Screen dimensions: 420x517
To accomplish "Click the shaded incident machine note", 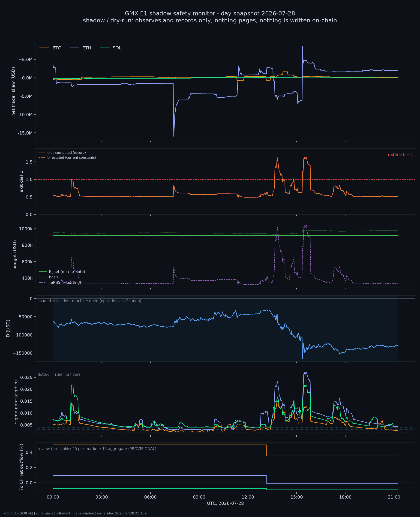I will [89, 301].
